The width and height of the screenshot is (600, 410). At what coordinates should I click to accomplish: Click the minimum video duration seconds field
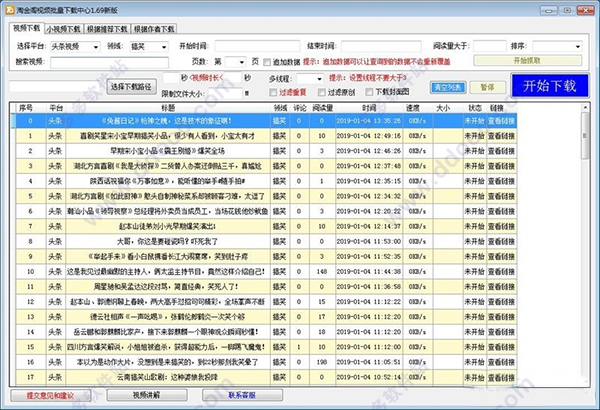tap(171, 78)
